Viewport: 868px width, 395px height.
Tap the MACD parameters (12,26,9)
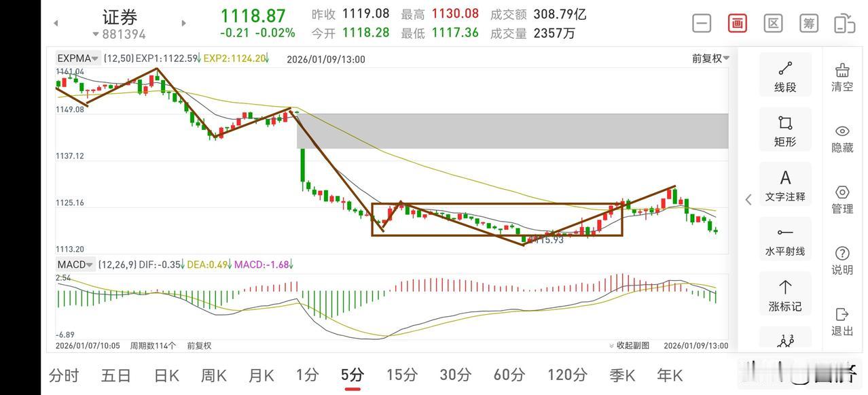[117, 264]
